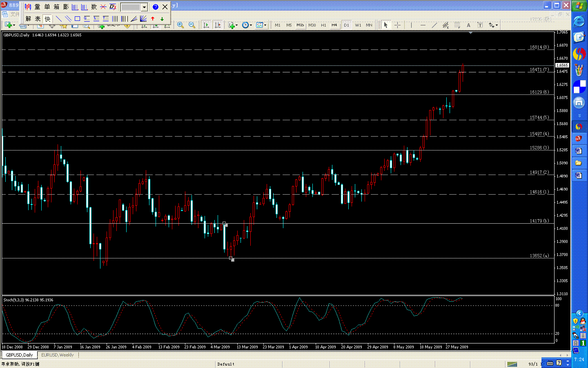The image size is (588, 368).
Task: Click the red crossed-lines icon in floating toolbar
Action: coord(103,7)
